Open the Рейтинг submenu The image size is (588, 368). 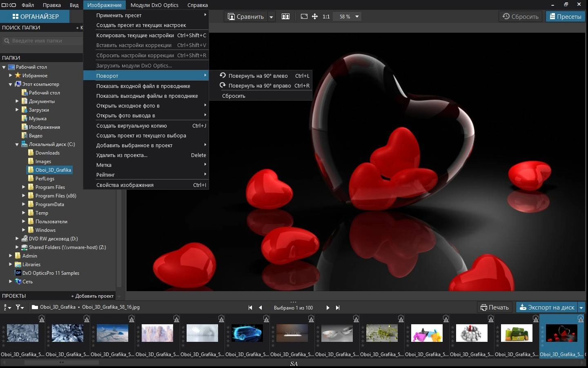pyautogui.click(x=146, y=175)
